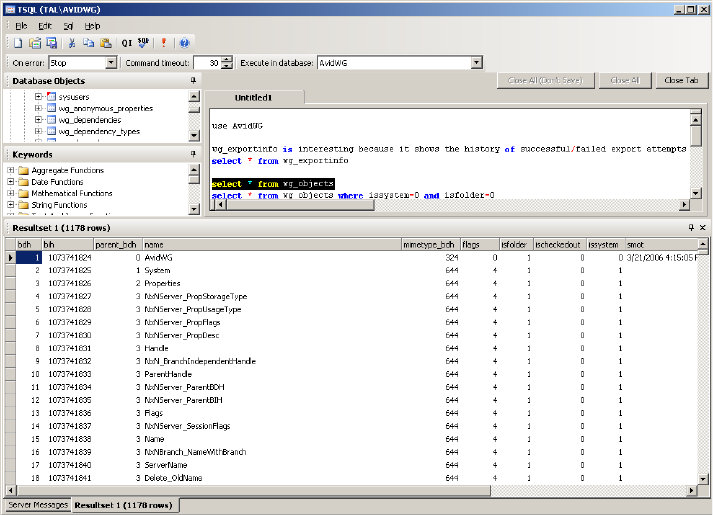
Task: Click the mmetype_bdh column header
Action: 431,245
